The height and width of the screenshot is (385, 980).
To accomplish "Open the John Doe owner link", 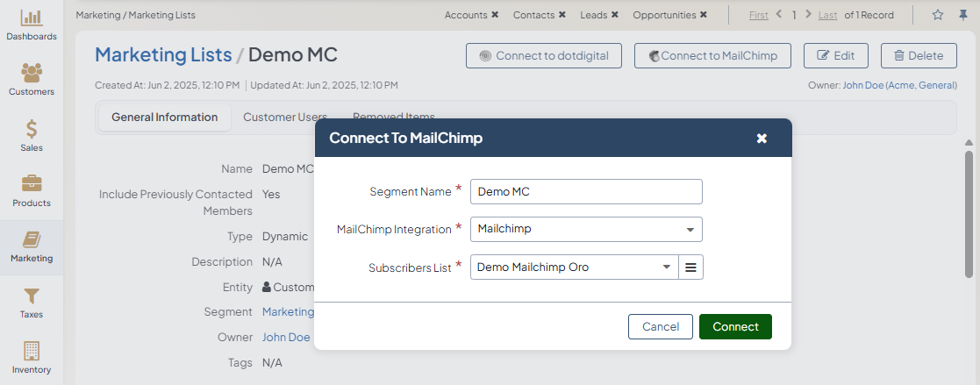I will pos(286,338).
